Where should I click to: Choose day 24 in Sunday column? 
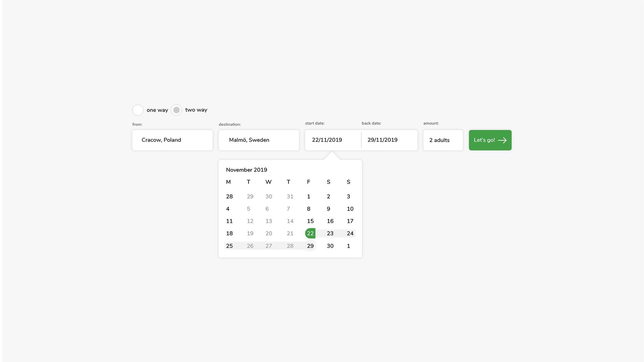point(350,233)
